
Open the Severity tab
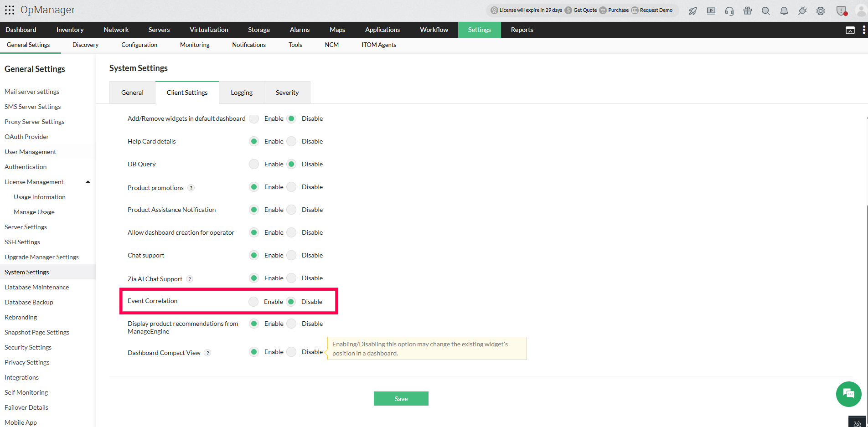pyautogui.click(x=287, y=93)
